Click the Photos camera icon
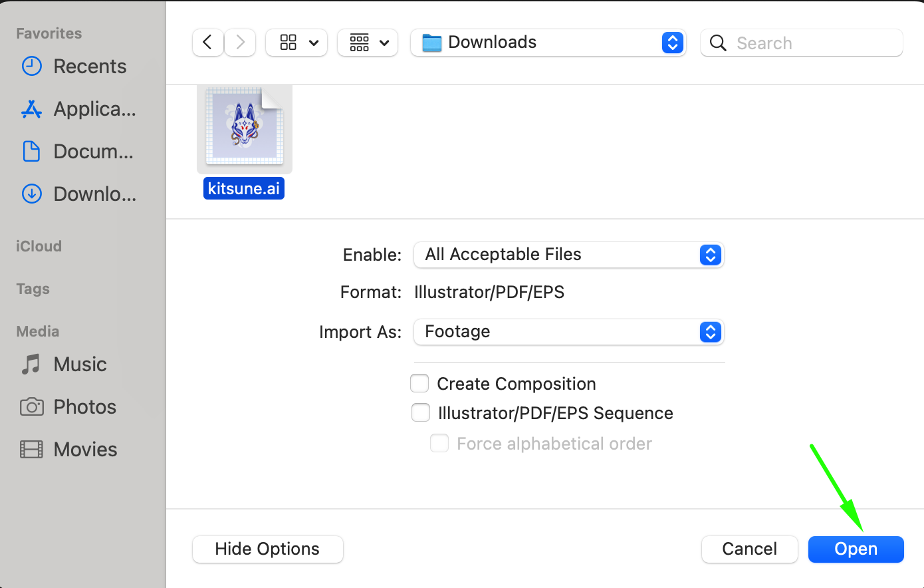 coord(31,407)
